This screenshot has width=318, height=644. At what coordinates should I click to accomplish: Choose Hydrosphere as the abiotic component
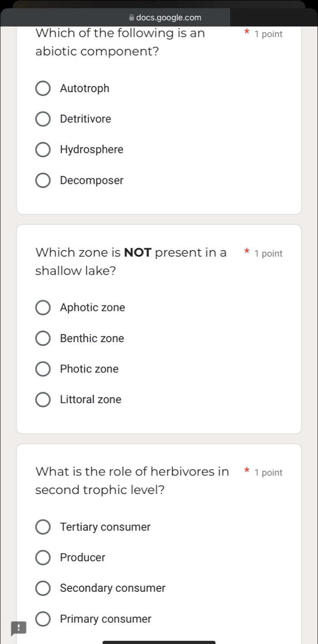43,150
